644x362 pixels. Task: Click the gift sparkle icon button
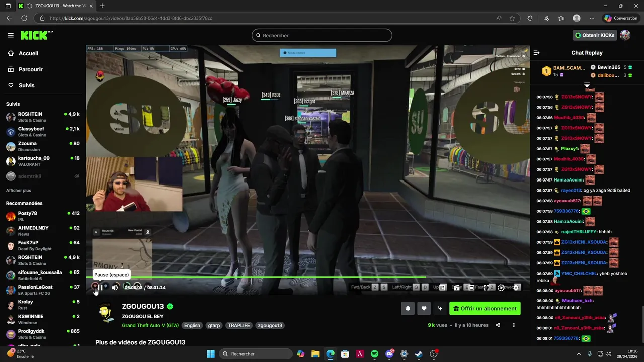[440, 309]
